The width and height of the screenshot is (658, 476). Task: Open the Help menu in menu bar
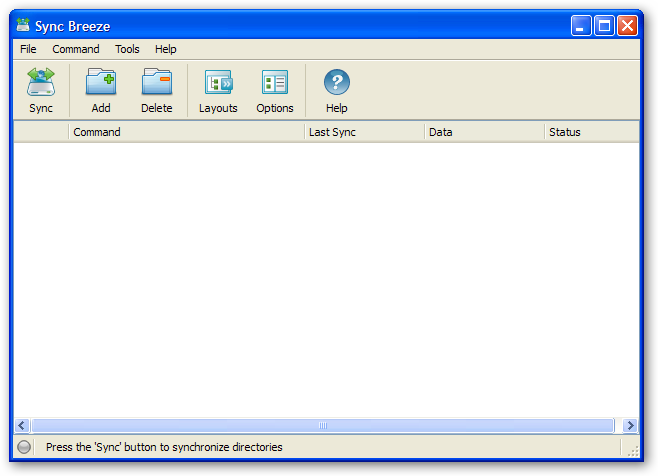coord(166,49)
